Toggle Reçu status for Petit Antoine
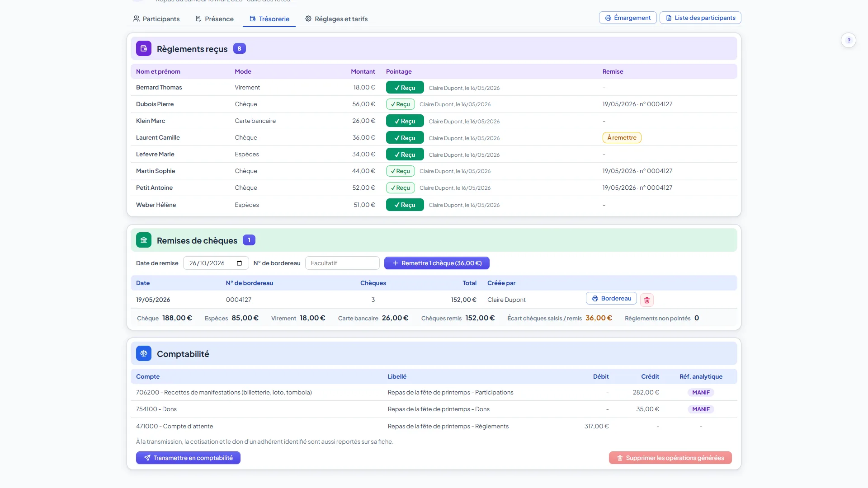868x488 pixels. (x=400, y=188)
